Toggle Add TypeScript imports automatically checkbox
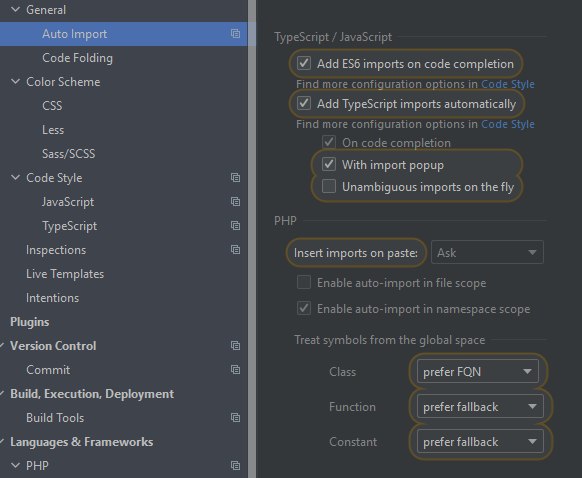Viewport: 582px width, 478px height. (x=304, y=103)
